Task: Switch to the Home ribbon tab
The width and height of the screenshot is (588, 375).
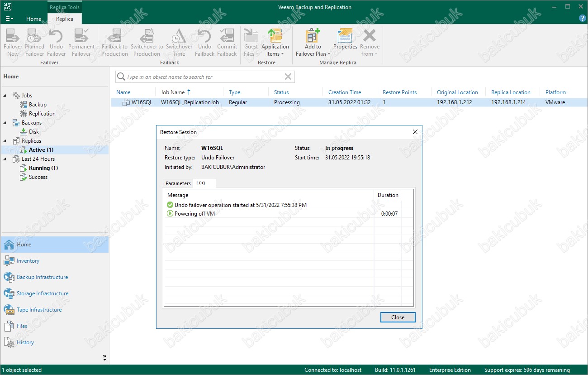Action: click(34, 19)
